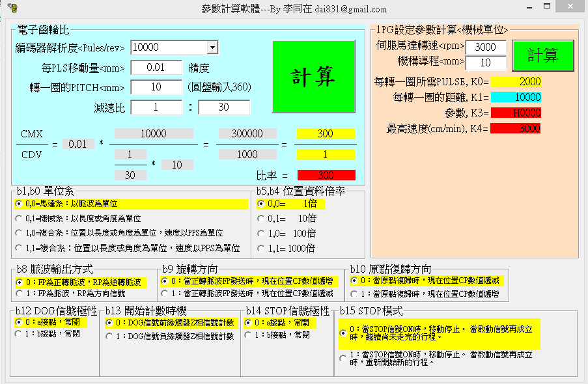
Task: Click the large green 計算 button
Action: [x=313, y=78]
